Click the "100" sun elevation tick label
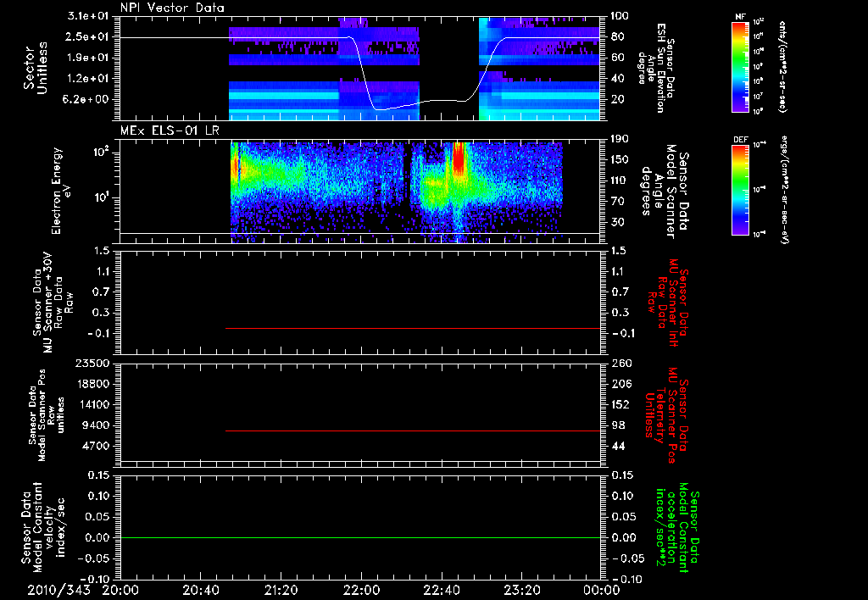868x600 pixels. 620,16
